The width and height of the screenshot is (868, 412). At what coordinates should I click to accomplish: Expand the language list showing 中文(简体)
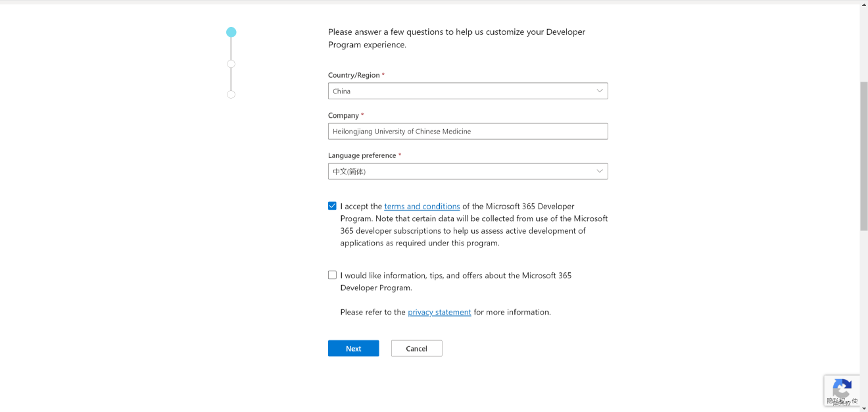pos(599,170)
